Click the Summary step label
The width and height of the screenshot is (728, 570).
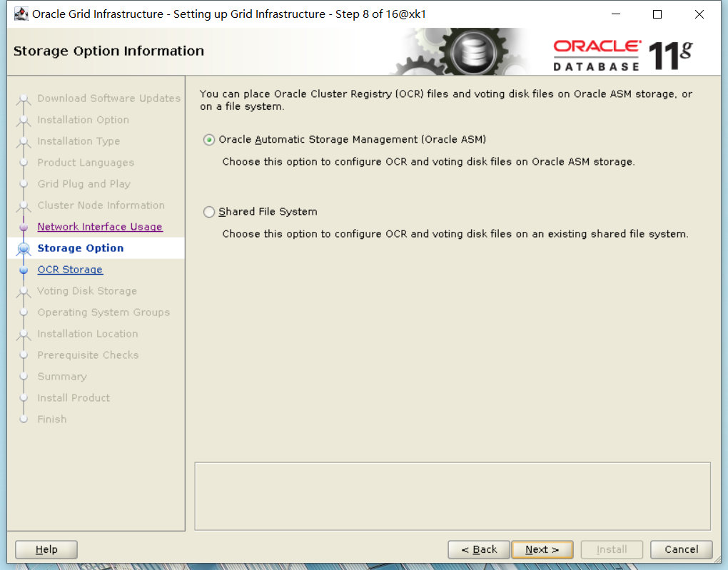point(62,377)
